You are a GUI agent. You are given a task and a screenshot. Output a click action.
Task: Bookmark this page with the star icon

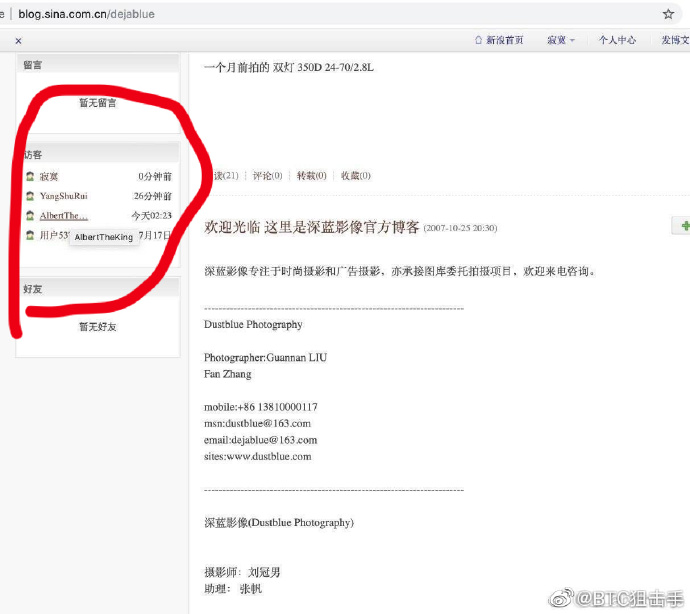[668, 14]
